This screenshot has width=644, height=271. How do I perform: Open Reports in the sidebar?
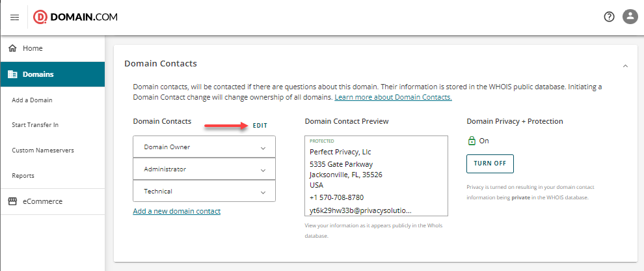coord(23,176)
